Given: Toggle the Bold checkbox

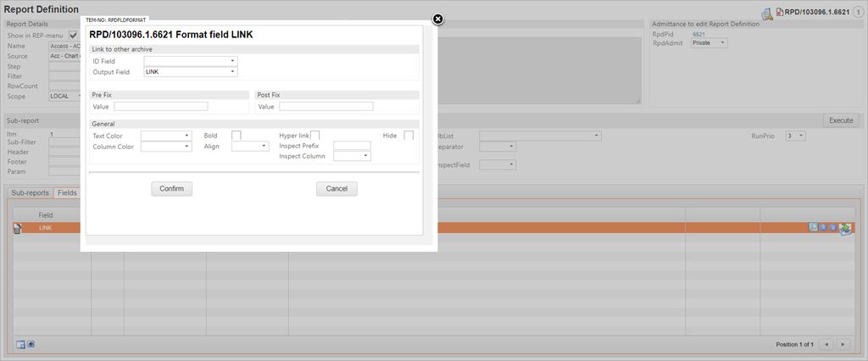Looking at the screenshot, I should pos(236,136).
